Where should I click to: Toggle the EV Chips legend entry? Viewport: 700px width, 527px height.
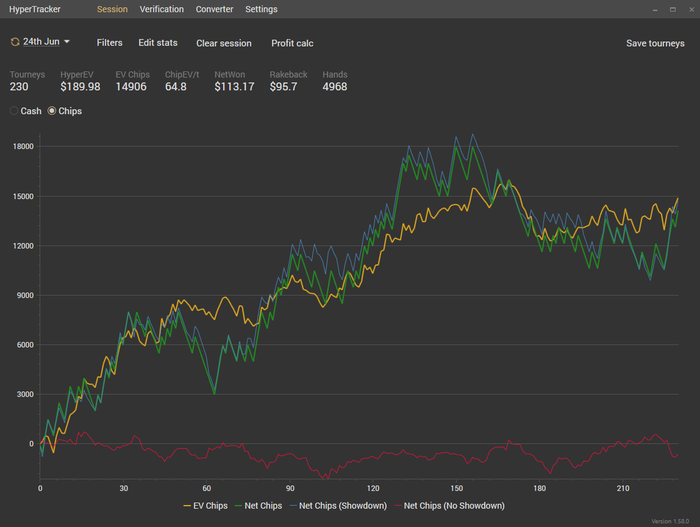(205, 506)
